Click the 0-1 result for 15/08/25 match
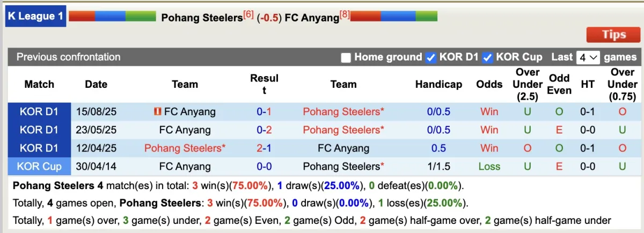The image size is (644, 233). click(x=264, y=112)
